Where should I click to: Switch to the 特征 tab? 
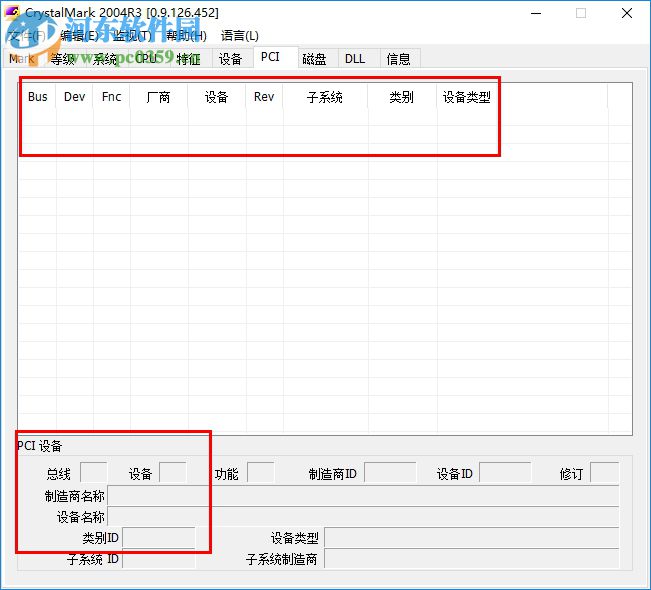coord(188,59)
